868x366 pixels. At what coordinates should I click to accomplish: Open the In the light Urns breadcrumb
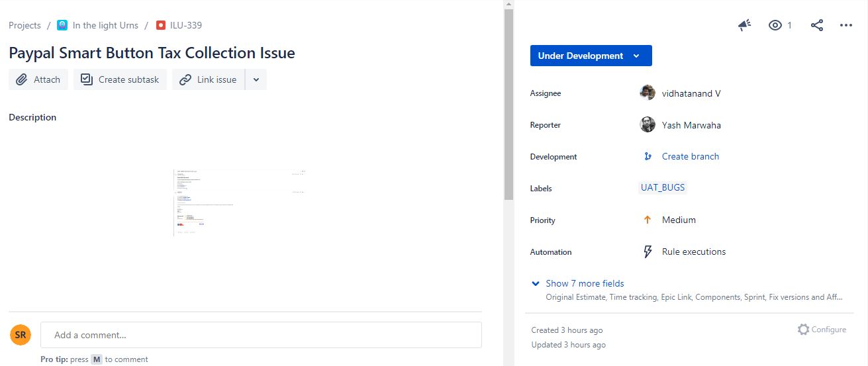[x=105, y=25]
